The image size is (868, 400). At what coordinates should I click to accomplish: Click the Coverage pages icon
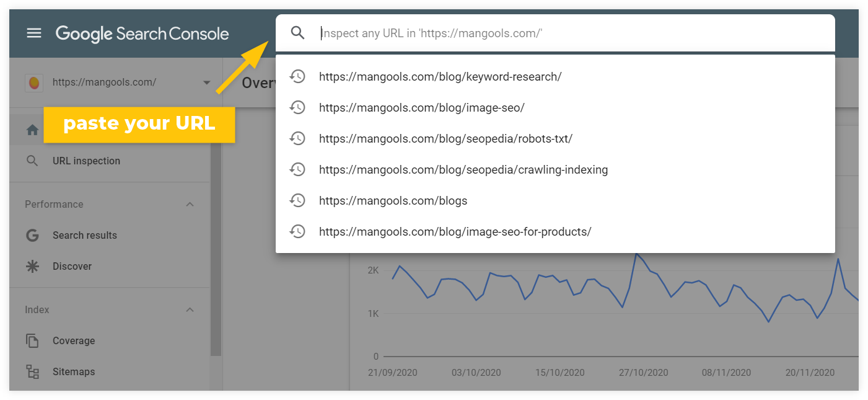pos(33,340)
